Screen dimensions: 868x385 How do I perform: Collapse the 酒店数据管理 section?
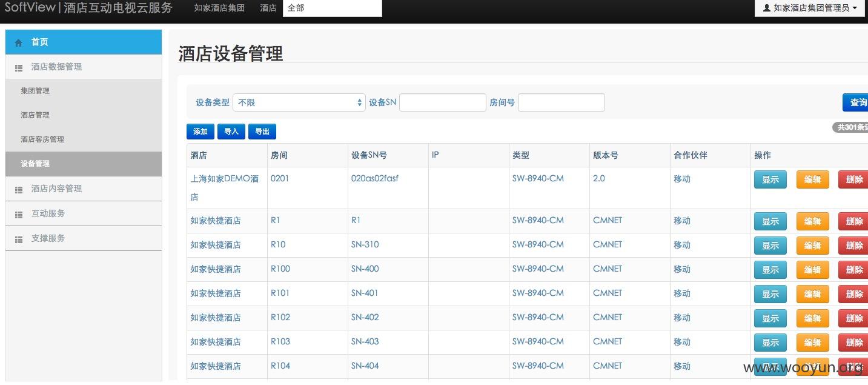click(84, 67)
